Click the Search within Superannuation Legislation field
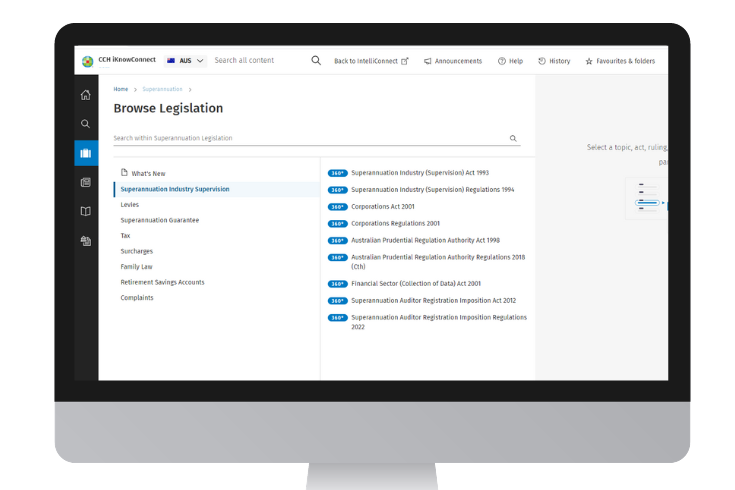This screenshot has height=490, width=735. 310,139
